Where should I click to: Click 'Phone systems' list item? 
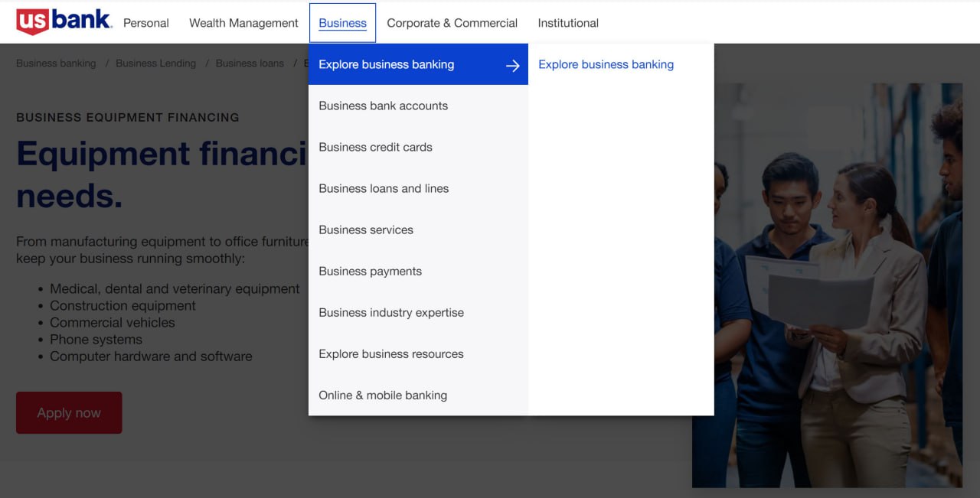click(96, 340)
